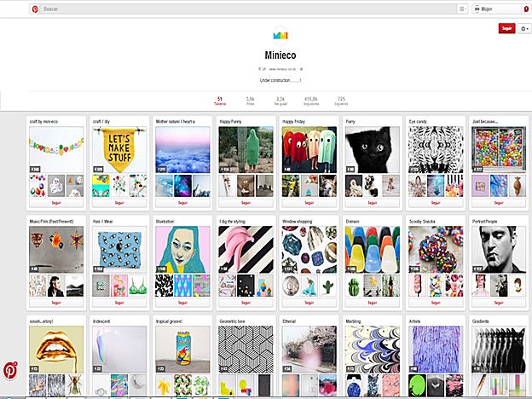Open the minieco.co.uk website link

pos(283,69)
